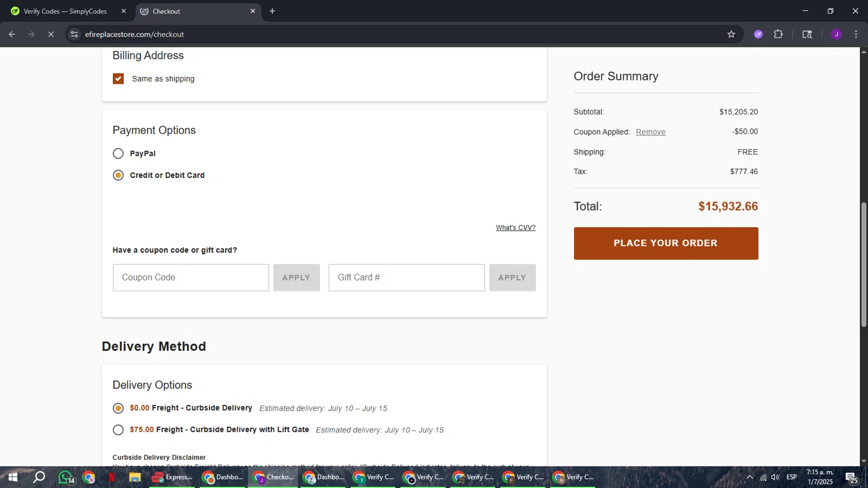
Task: Uncheck the Same as shipping checkbox
Action: pyautogui.click(x=118, y=79)
